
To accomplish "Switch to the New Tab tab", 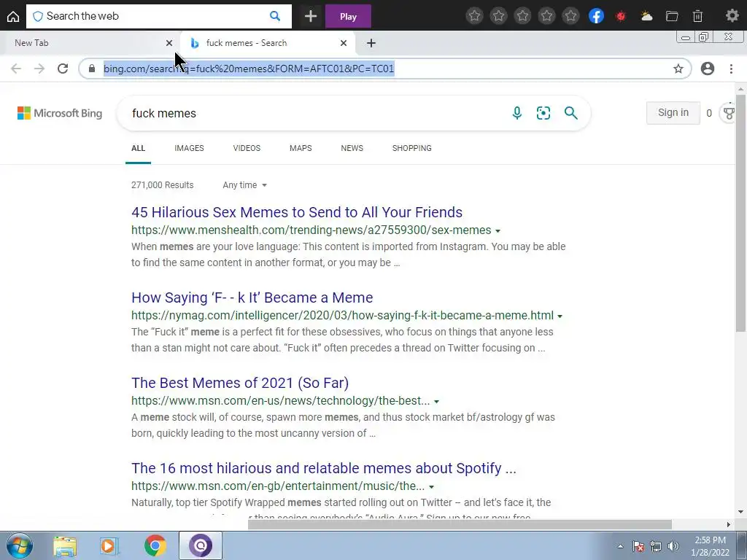I will pos(90,43).
